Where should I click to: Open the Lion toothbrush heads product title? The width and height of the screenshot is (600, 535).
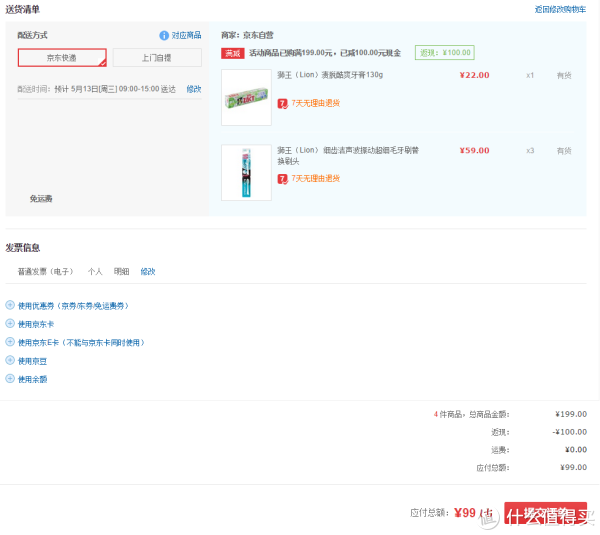pos(348,155)
